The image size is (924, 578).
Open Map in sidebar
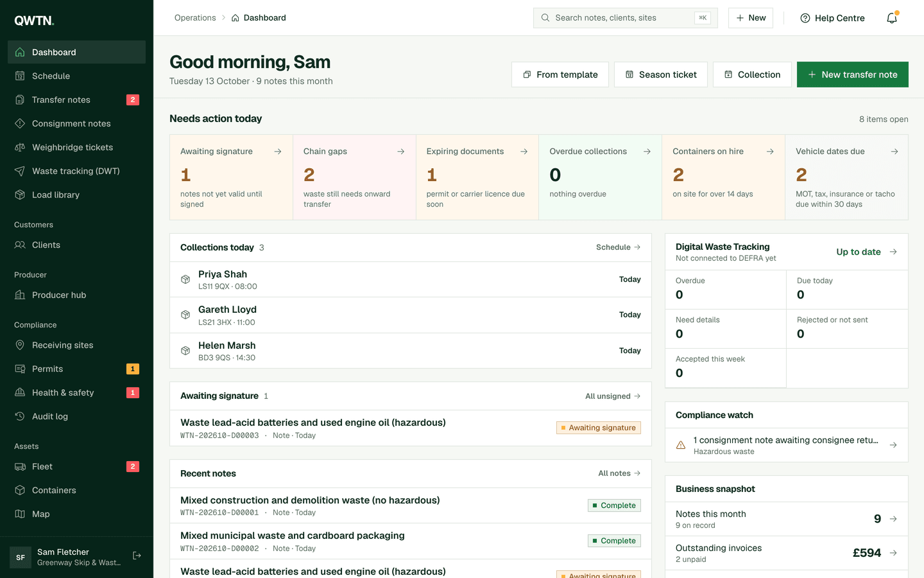coord(76,514)
